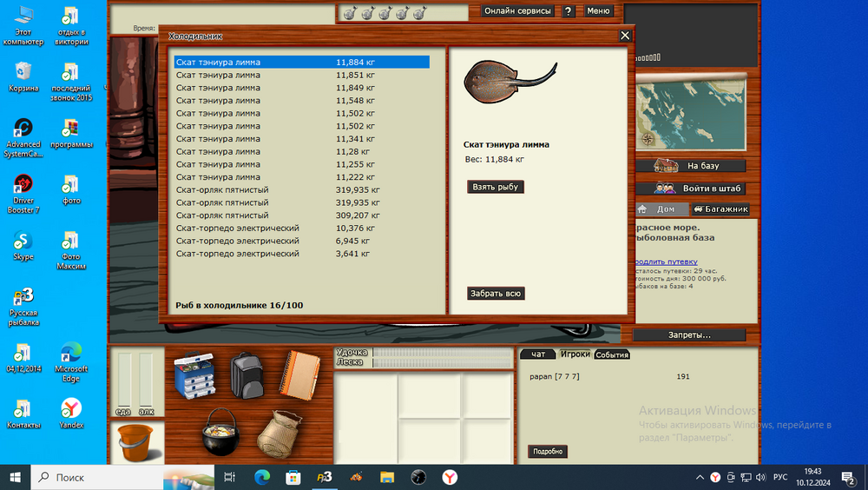Open the orange notebook
868x490 pixels.
pyautogui.click(x=299, y=374)
